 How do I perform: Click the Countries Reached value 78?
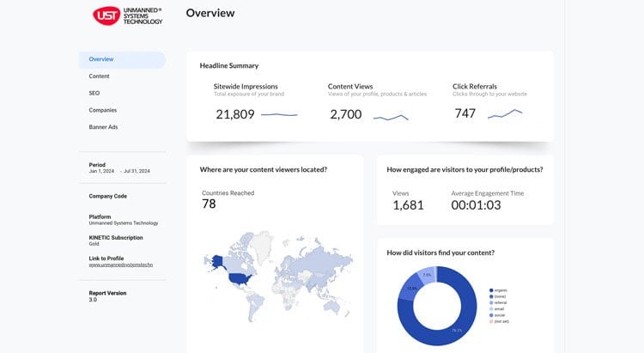[209, 204]
